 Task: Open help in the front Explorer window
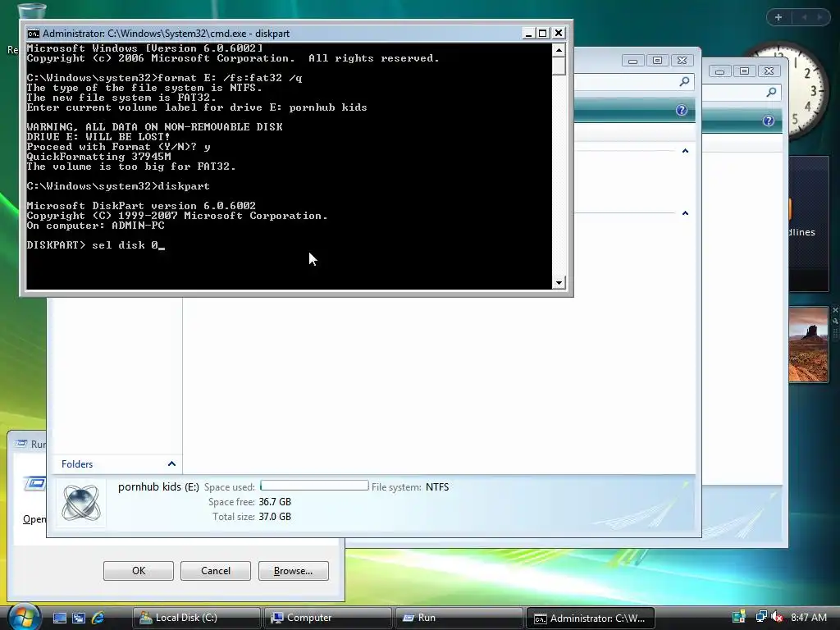click(682, 111)
